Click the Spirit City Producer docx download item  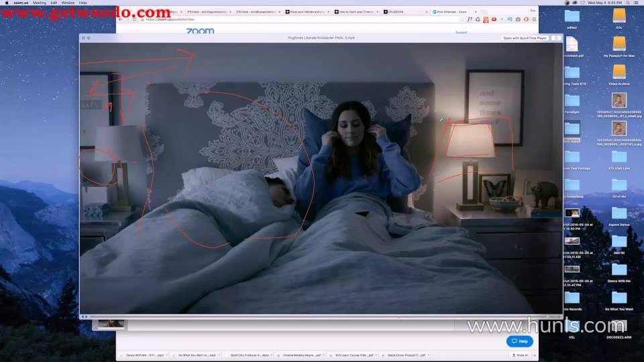[x=248, y=355]
